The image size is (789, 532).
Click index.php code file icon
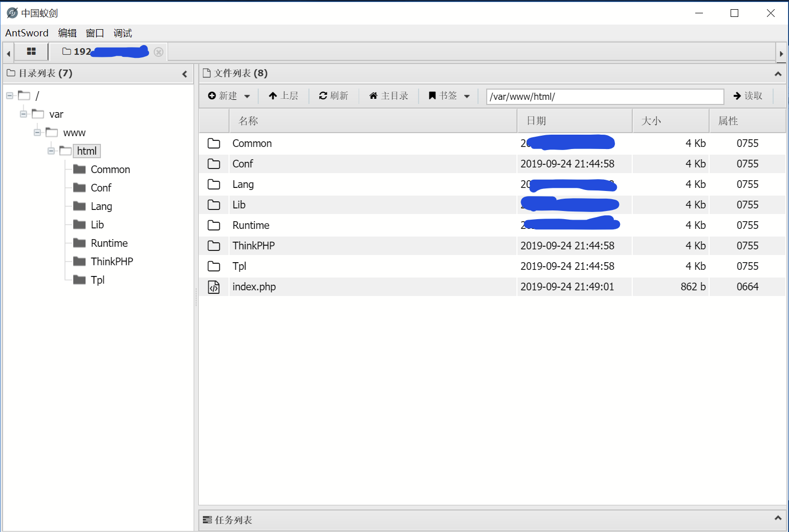coord(214,287)
